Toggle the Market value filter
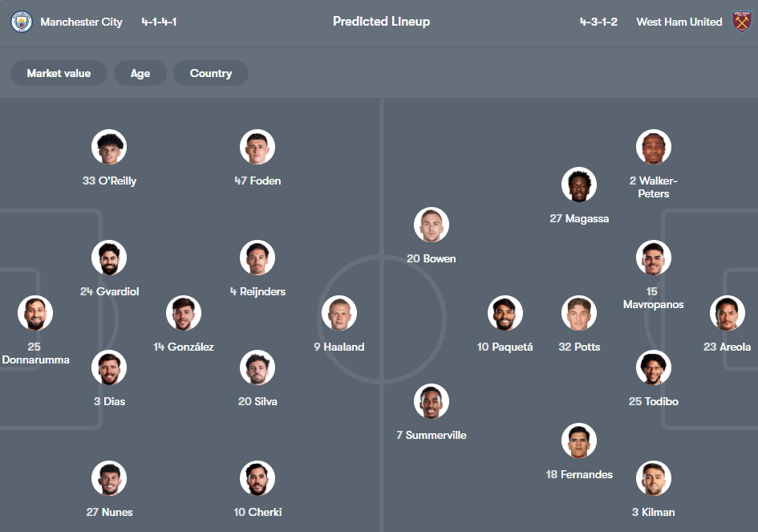 59,73
